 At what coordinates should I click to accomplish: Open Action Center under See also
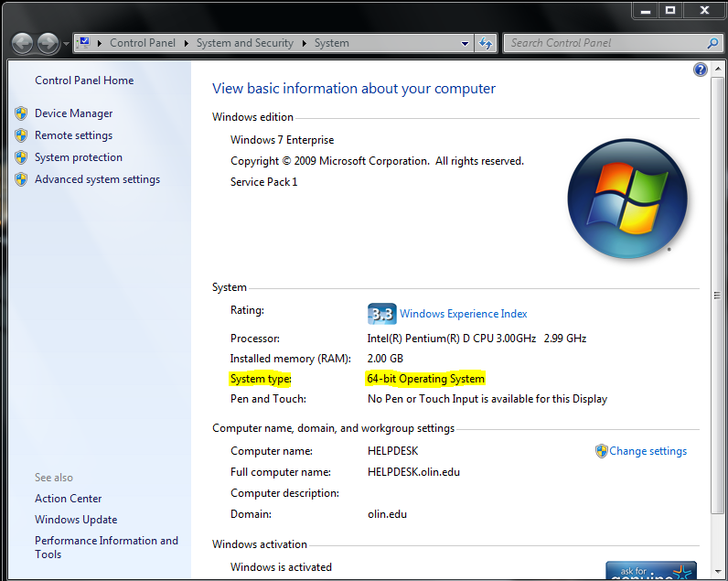(69, 499)
